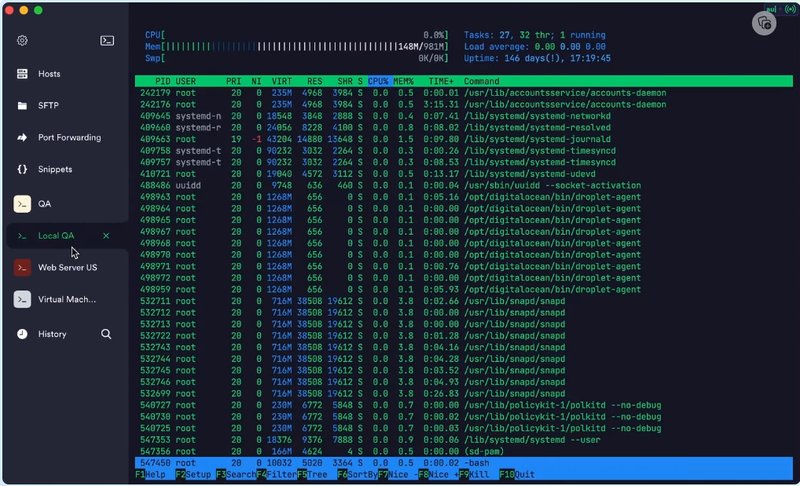
Task: Switch to Web Server US session
Action: (67, 268)
